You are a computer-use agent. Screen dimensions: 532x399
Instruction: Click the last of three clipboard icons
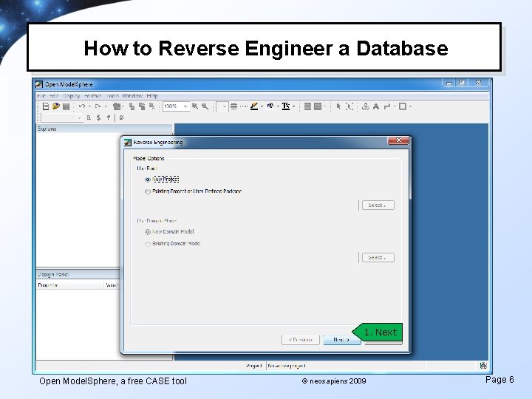tap(151, 106)
